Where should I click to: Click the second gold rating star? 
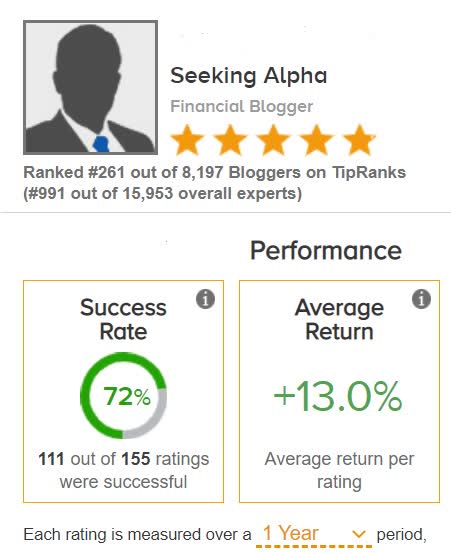[230, 140]
